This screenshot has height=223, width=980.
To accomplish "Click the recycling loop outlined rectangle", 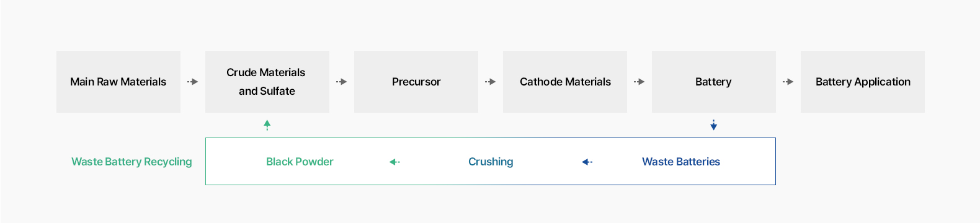I will click(x=491, y=161).
